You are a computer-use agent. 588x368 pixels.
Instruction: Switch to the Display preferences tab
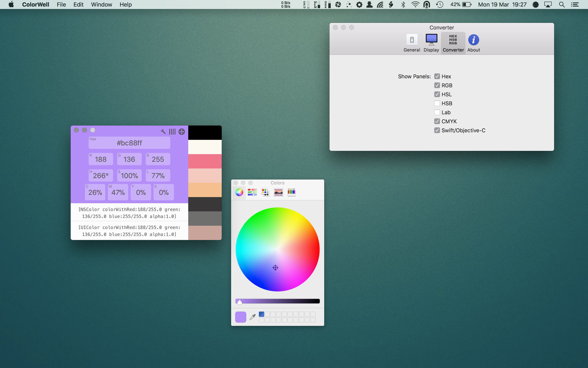431,43
